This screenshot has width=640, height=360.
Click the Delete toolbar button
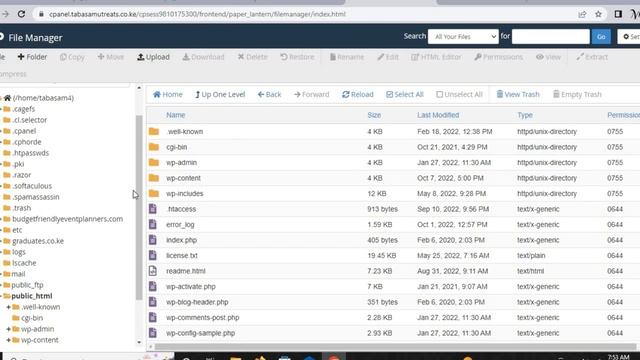tap(252, 57)
